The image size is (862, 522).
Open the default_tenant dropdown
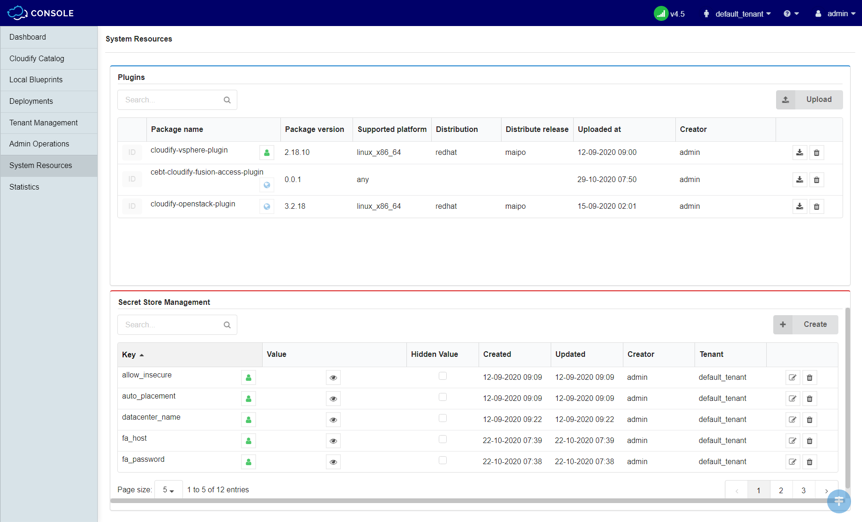(742, 14)
